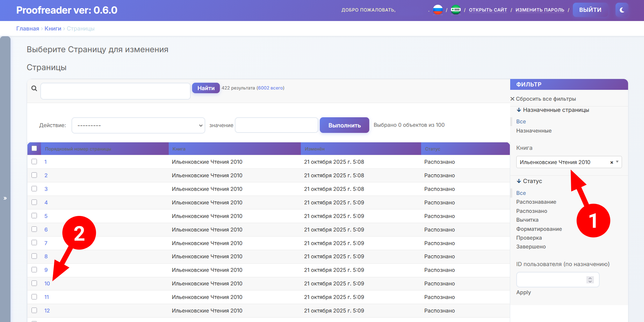This screenshot has height=322, width=644.
Task: Go to Книги in the breadcrumb
Action: pyautogui.click(x=53, y=28)
